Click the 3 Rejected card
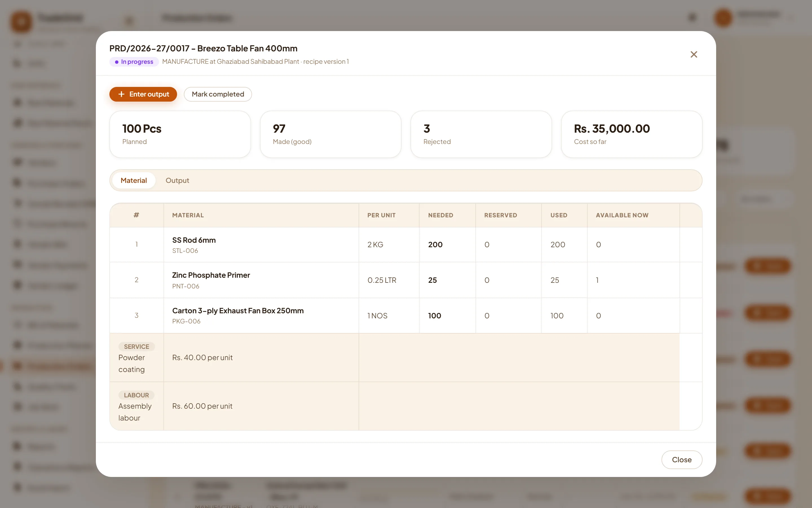812x508 pixels. [x=481, y=134]
